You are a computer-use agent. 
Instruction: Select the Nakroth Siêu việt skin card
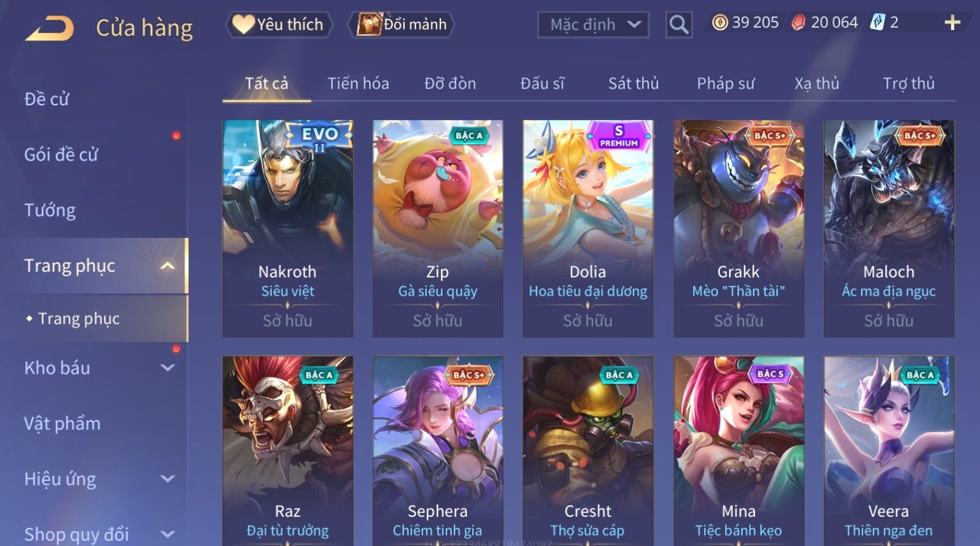point(287,228)
